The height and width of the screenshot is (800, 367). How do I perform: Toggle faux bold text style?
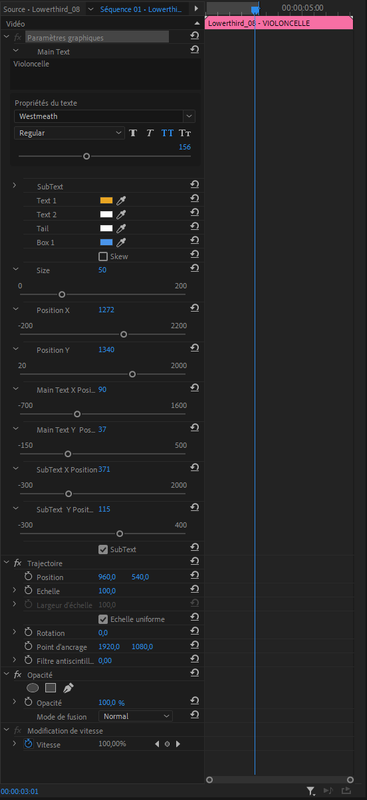(133, 133)
